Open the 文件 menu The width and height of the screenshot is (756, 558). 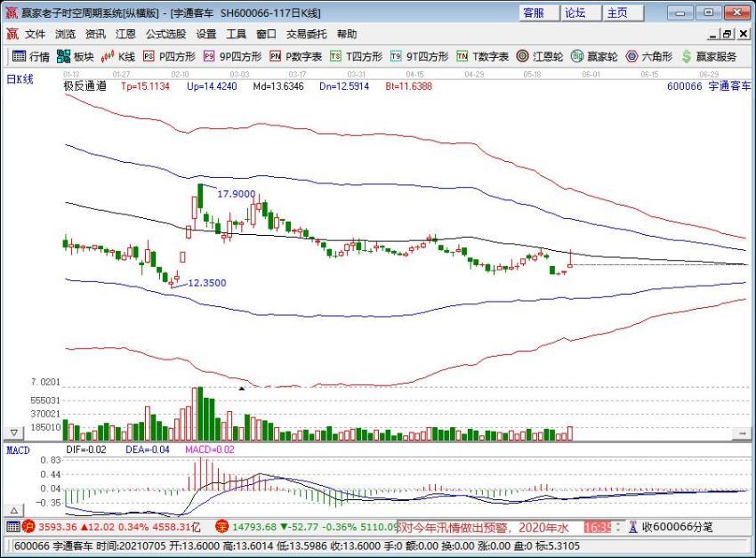click(x=36, y=34)
